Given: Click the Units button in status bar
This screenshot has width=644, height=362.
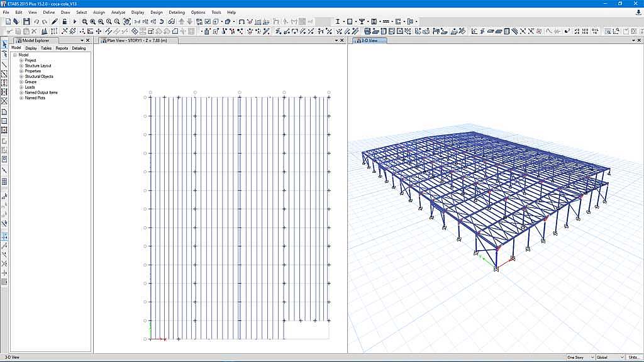Looking at the screenshot, I should 634,358.
